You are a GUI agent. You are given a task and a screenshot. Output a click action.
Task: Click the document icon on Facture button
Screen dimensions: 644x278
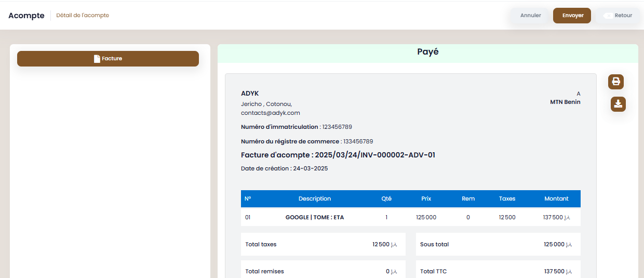pos(97,59)
